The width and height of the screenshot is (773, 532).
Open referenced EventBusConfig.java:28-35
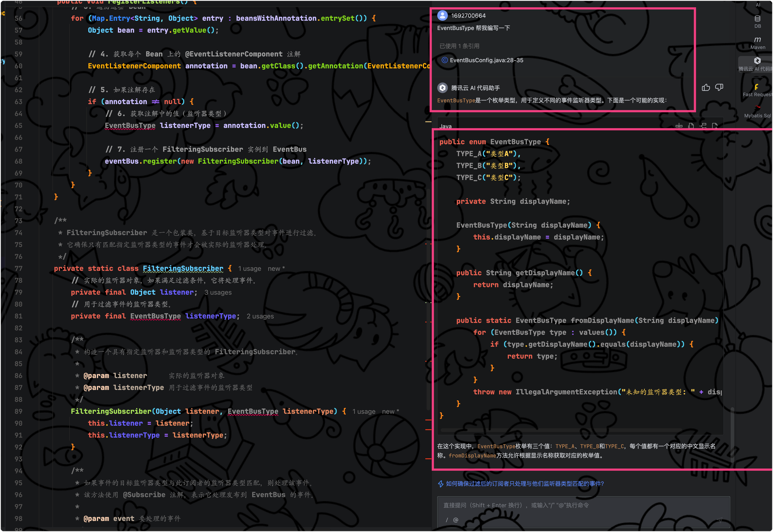tap(486, 60)
